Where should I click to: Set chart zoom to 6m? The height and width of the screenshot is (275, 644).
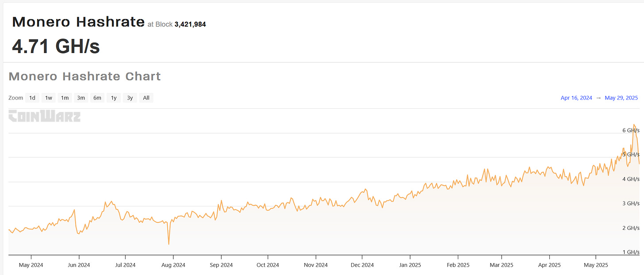[x=97, y=98]
